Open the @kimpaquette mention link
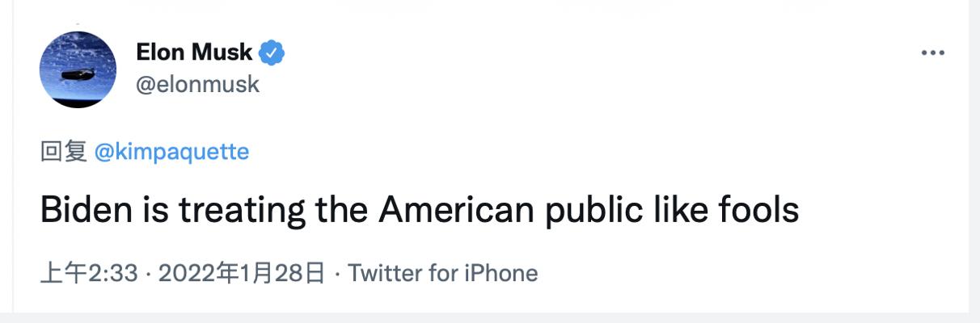Screen dimensions: 980x323 point(172,151)
